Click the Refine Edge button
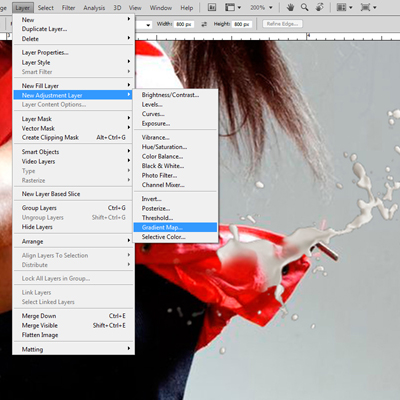Screen dimensions: 400x400 282,24
